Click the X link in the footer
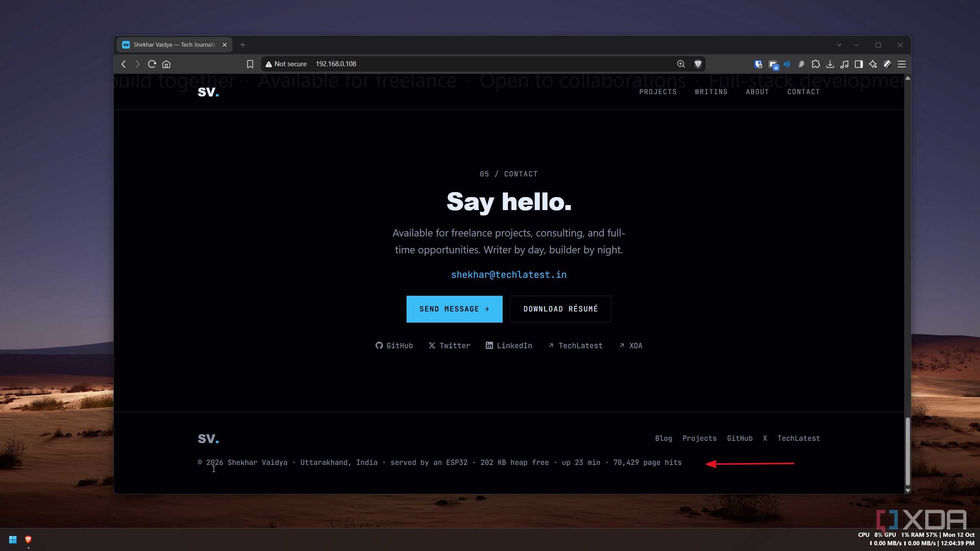The width and height of the screenshot is (980, 551). pos(765,439)
